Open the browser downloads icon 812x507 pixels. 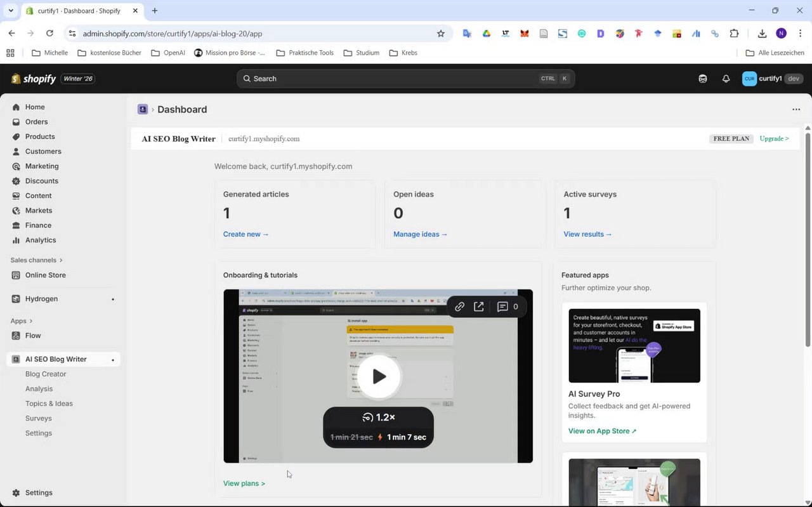(x=762, y=34)
